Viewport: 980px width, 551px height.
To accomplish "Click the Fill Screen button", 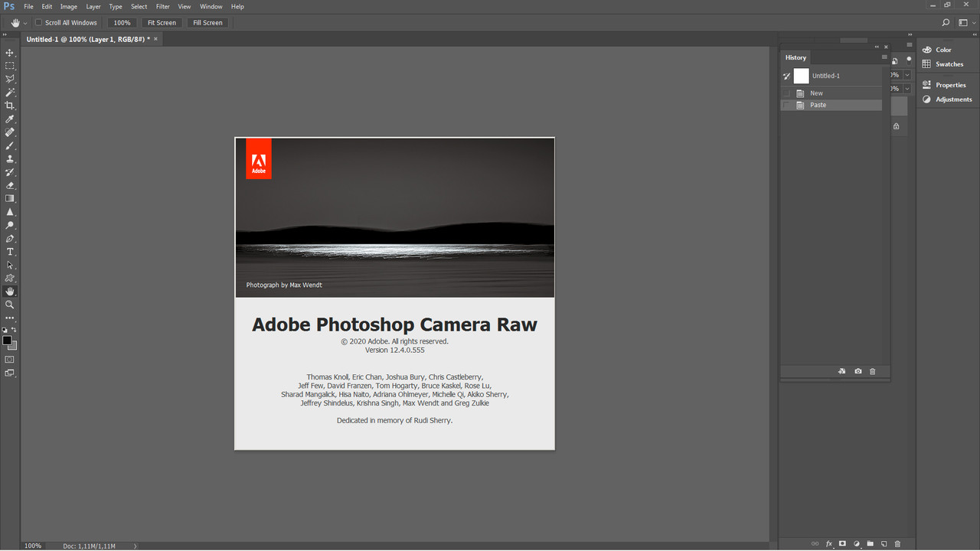I will pyautogui.click(x=207, y=23).
